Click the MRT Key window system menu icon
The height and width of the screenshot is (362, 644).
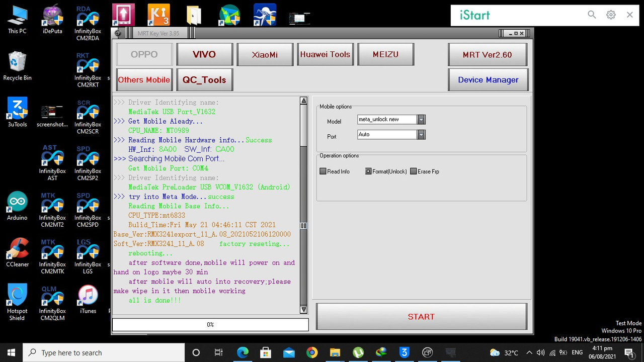(x=118, y=34)
